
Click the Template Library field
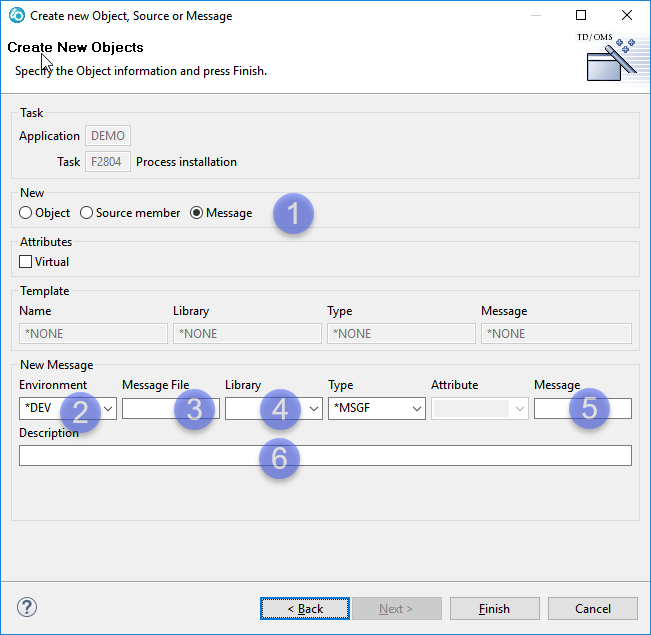coord(247,334)
